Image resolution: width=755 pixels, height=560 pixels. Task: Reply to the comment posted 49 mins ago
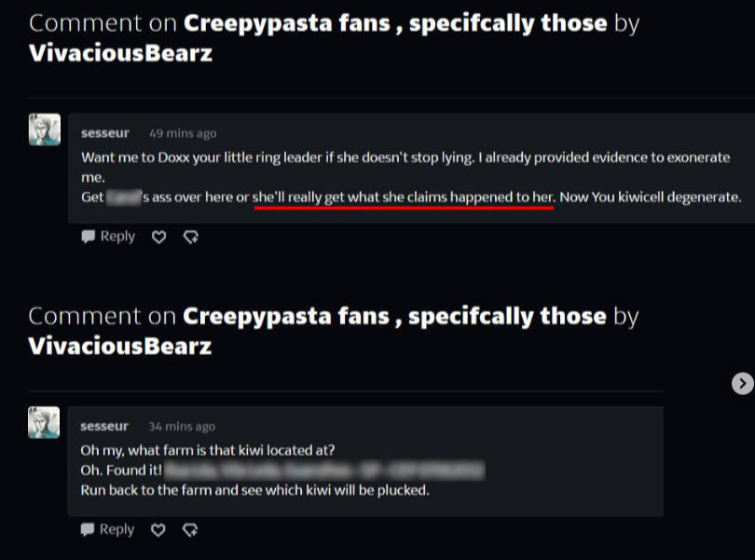point(108,237)
